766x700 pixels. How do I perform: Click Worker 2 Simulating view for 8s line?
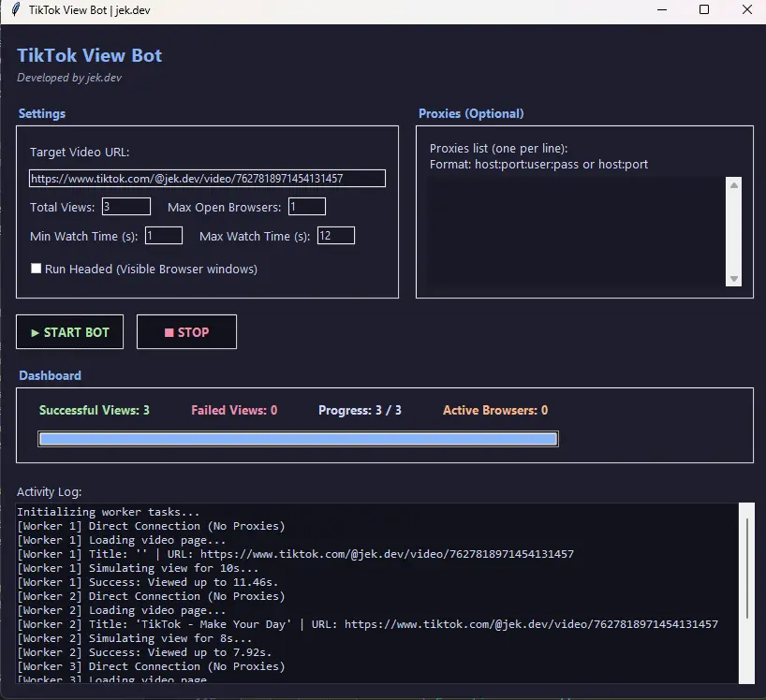[134, 638]
